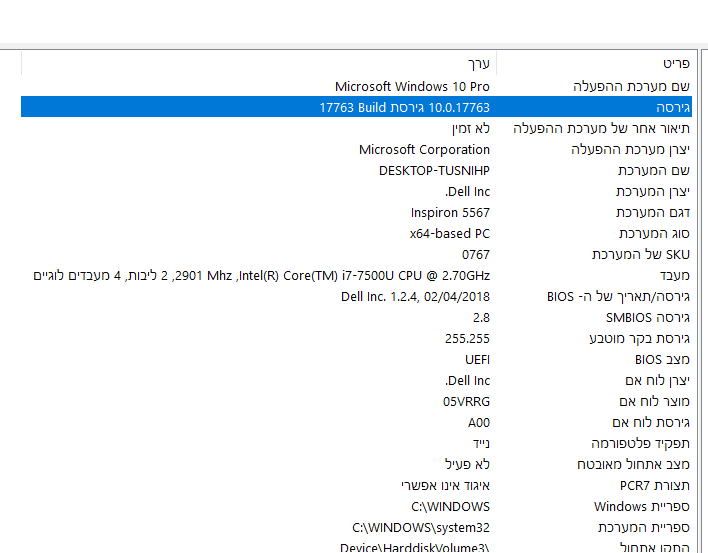Image resolution: width=708 pixels, height=553 pixels.
Task: Click the DESKTOP-TUSNIHP value
Action: click(x=434, y=171)
